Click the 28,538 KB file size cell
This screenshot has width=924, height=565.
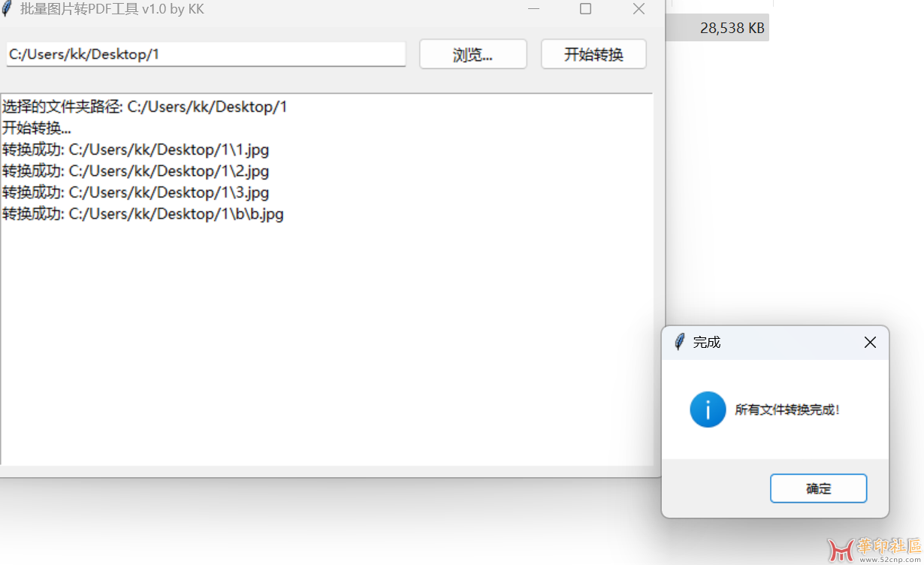click(731, 29)
